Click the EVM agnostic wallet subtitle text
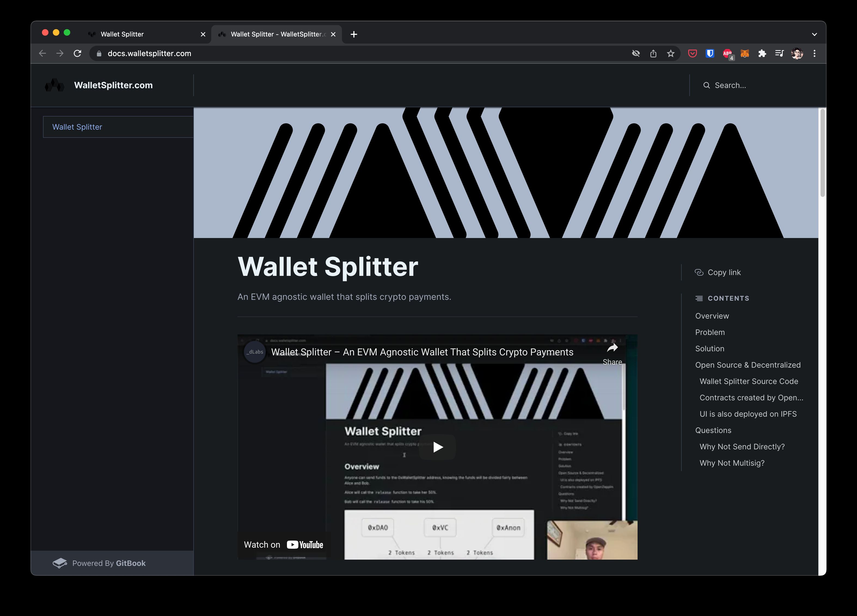The height and width of the screenshot is (616, 857). tap(344, 297)
